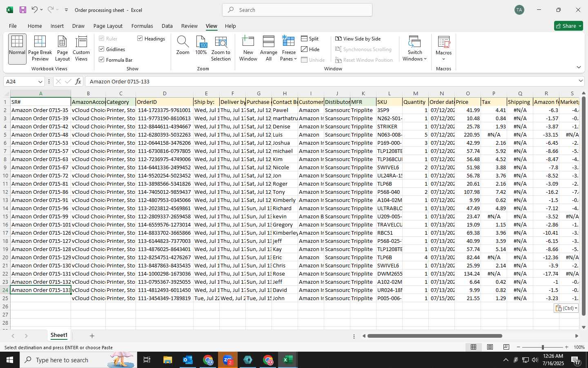588x368 pixels.
Task: Click the horizontal scrollbar thumb
Action: 434,336
